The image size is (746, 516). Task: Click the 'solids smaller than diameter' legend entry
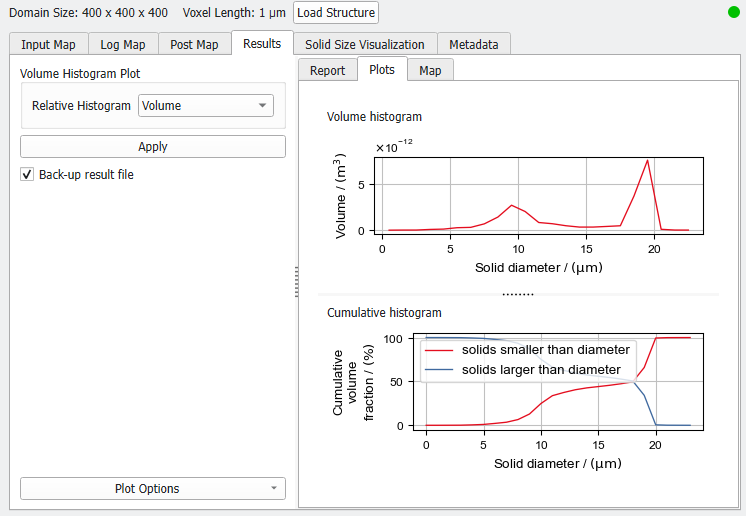[x=527, y=350]
